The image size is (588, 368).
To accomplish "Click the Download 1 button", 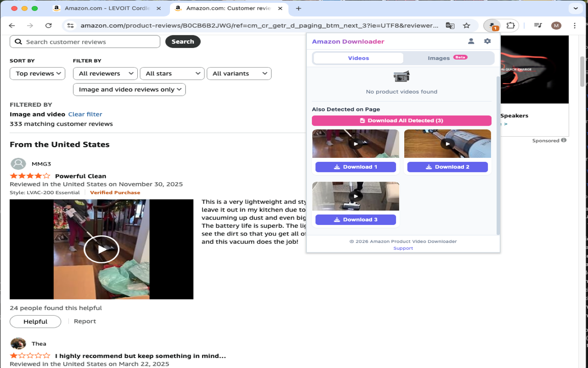I will pyautogui.click(x=356, y=167).
